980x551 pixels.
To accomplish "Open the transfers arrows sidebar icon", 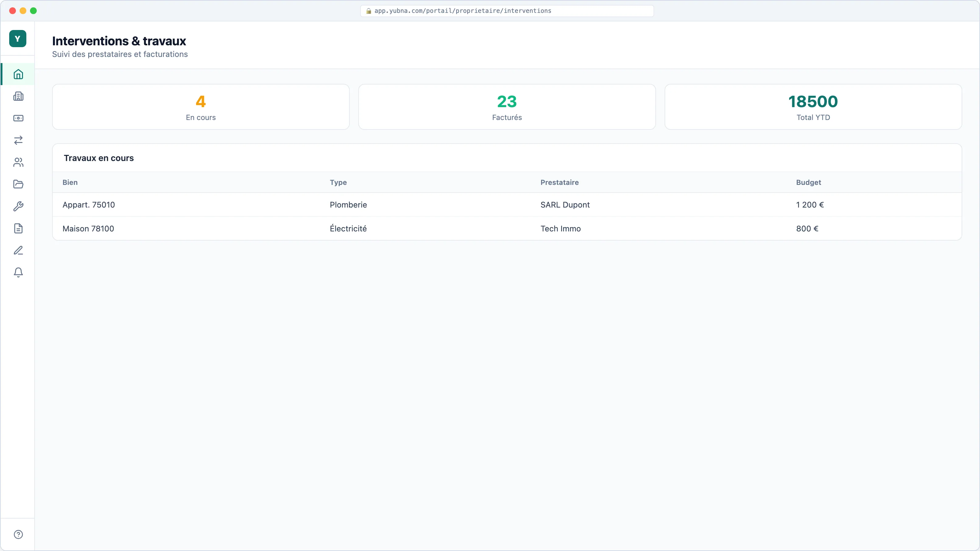I will pyautogui.click(x=18, y=140).
